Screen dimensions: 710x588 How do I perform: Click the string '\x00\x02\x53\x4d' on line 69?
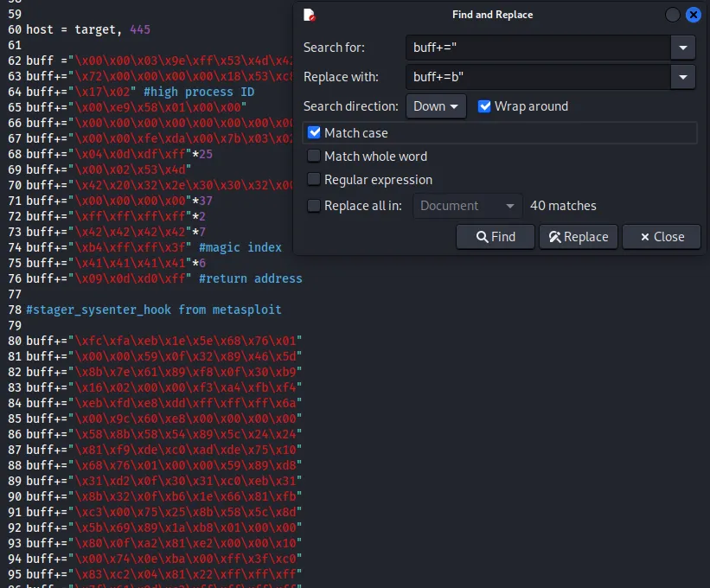130,169
